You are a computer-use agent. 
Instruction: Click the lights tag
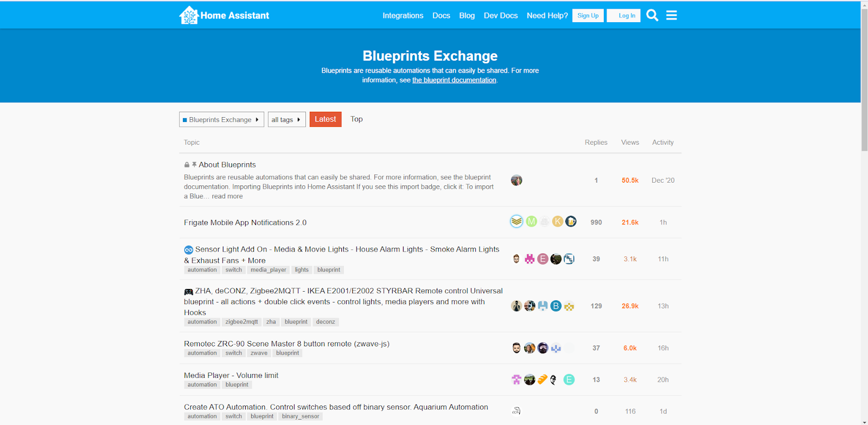tap(302, 270)
